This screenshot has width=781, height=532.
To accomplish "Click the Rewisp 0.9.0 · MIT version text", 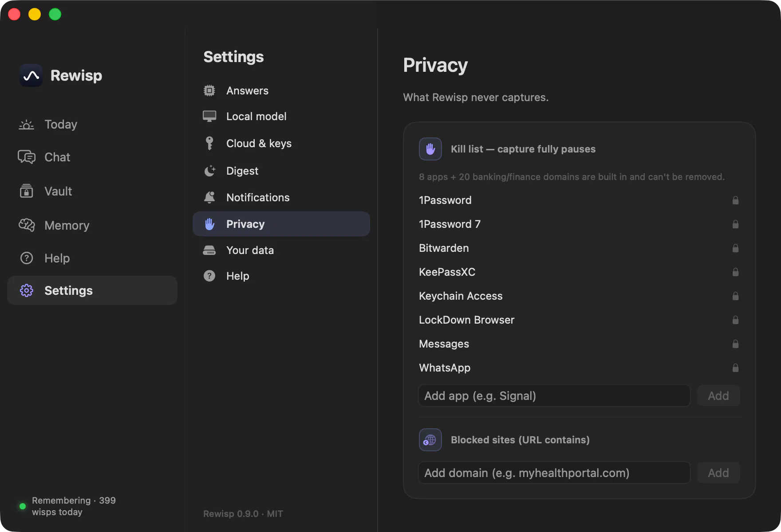I will point(243,514).
